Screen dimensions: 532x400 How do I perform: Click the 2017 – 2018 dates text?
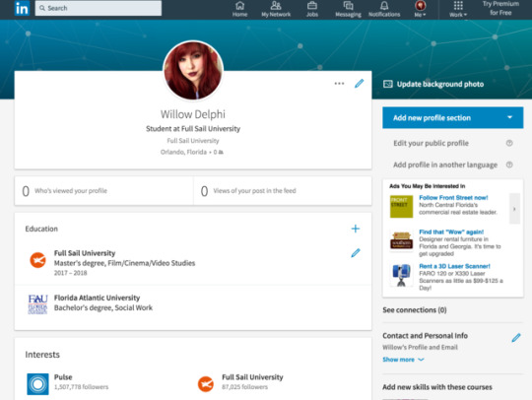[71, 273]
